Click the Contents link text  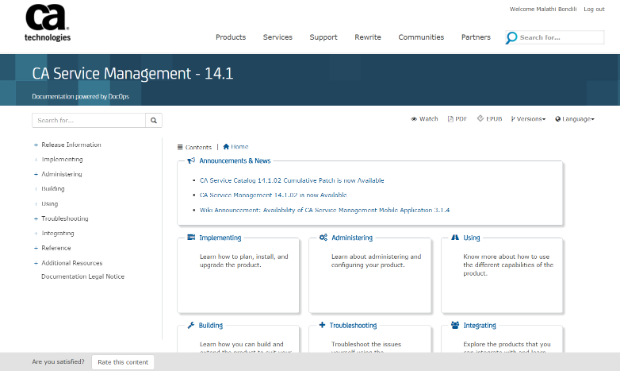pos(198,147)
